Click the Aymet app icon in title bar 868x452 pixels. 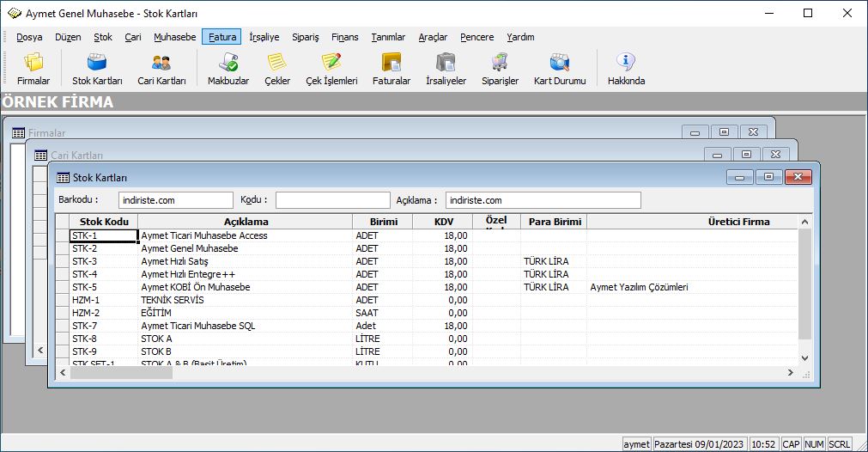coord(15,13)
